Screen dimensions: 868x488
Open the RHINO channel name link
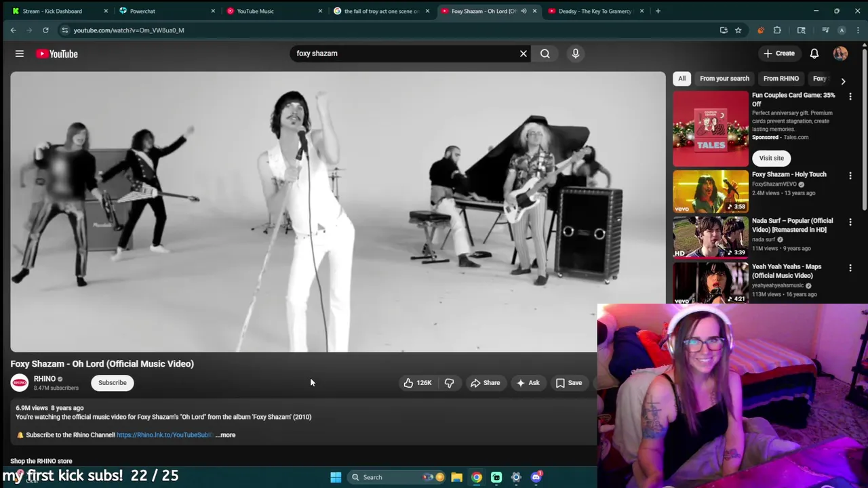point(45,379)
